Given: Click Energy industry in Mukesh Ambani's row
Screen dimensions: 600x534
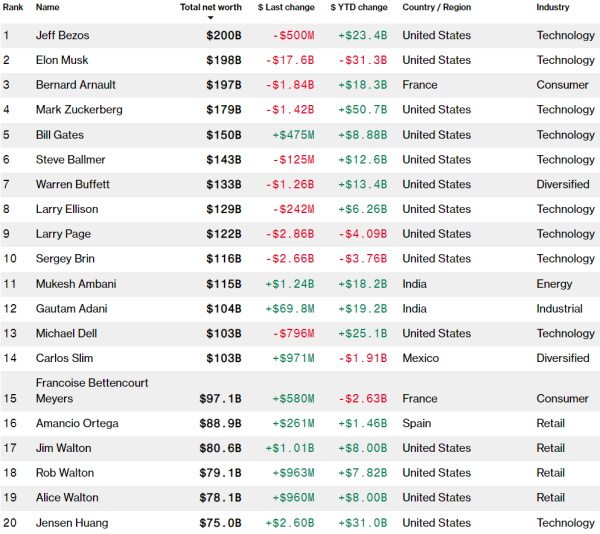Looking at the screenshot, I should (554, 284).
